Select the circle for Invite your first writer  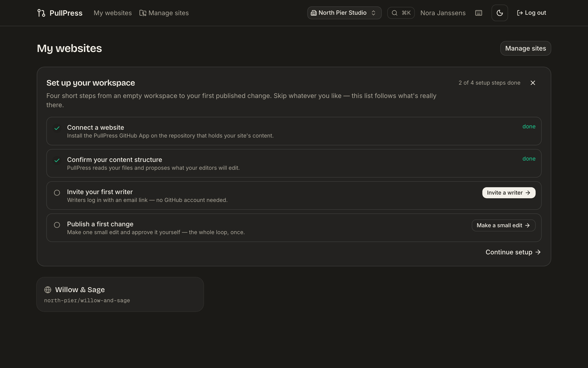click(57, 193)
